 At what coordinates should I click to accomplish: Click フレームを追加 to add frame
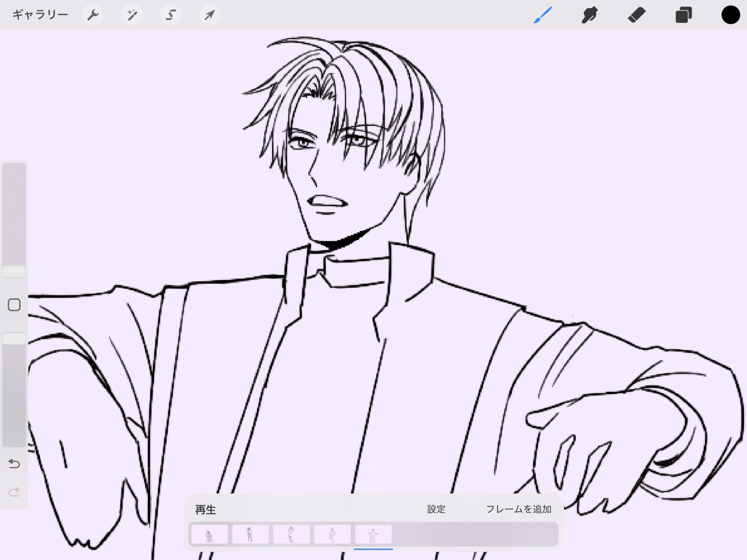(x=518, y=509)
